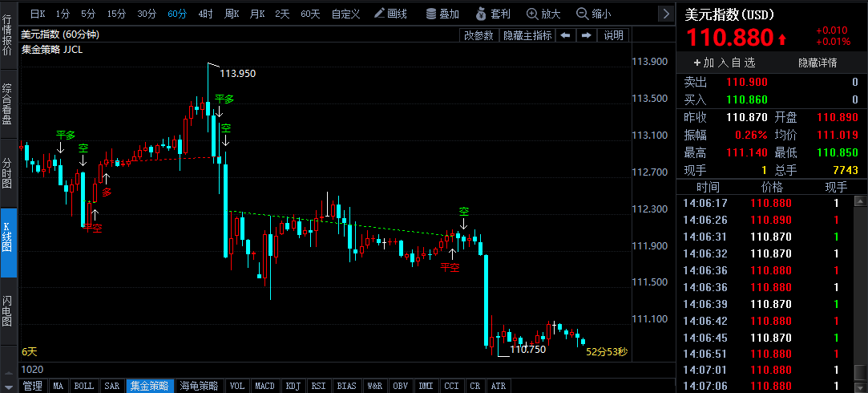Open 自定义 custom period
Image resolution: width=868 pixels, height=393 pixels.
coord(345,14)
